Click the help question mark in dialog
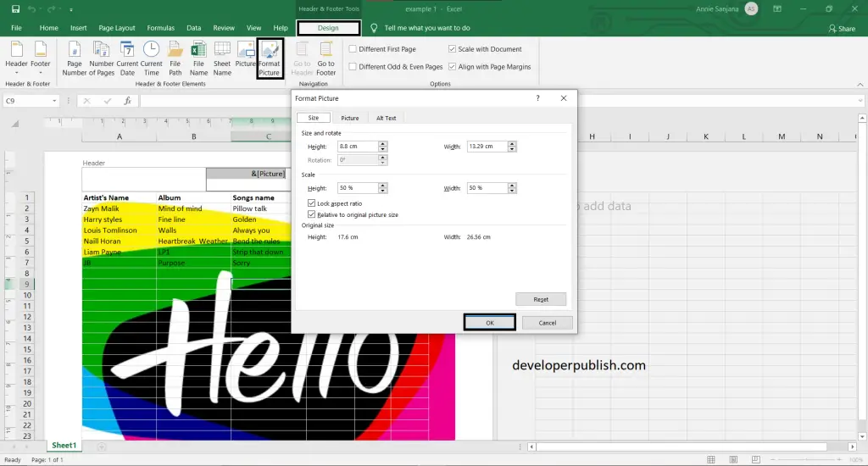 (x=537, y=98)
